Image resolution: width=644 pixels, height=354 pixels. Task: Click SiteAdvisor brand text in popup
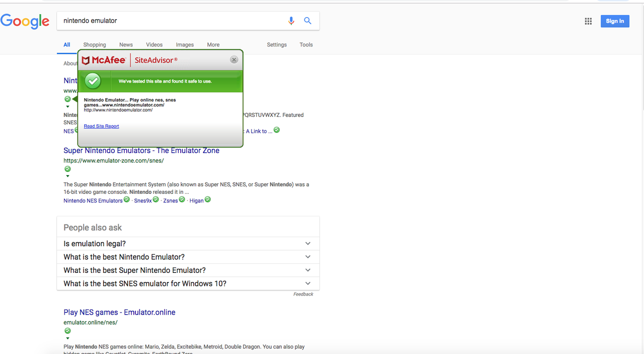156,60
